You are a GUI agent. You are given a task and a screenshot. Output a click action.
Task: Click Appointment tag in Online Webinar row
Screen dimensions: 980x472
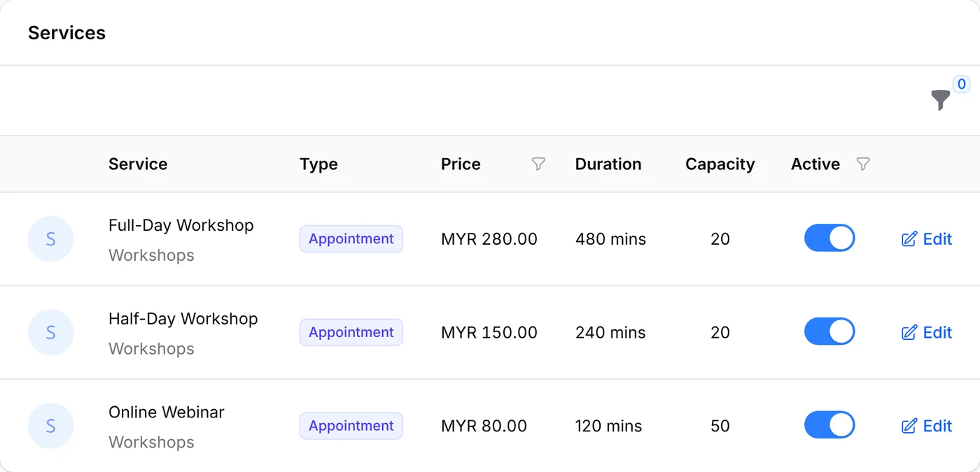click(351, 426)
